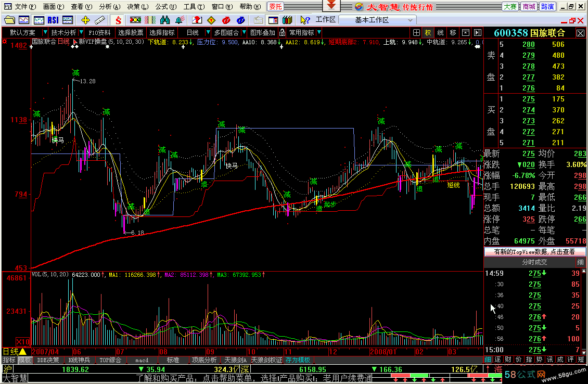Click the line chart toolbar icon

tap(24, 20)
